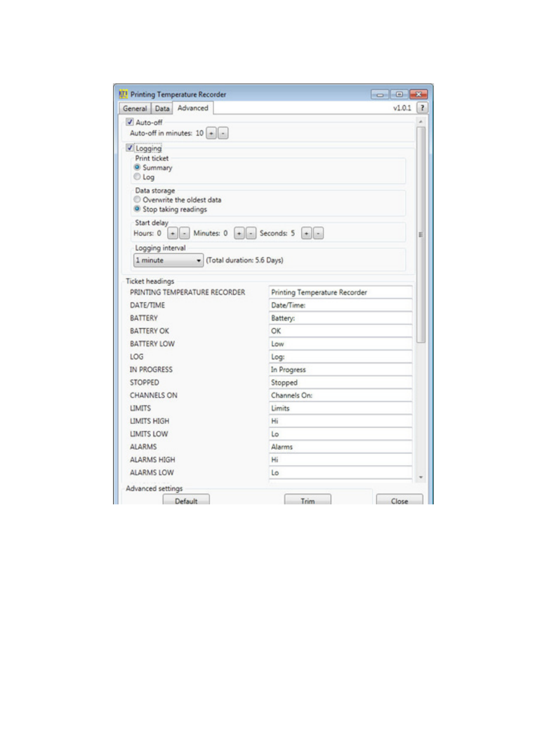
Task: Edit the BATTERY LOW field
Action: point(341,343)
